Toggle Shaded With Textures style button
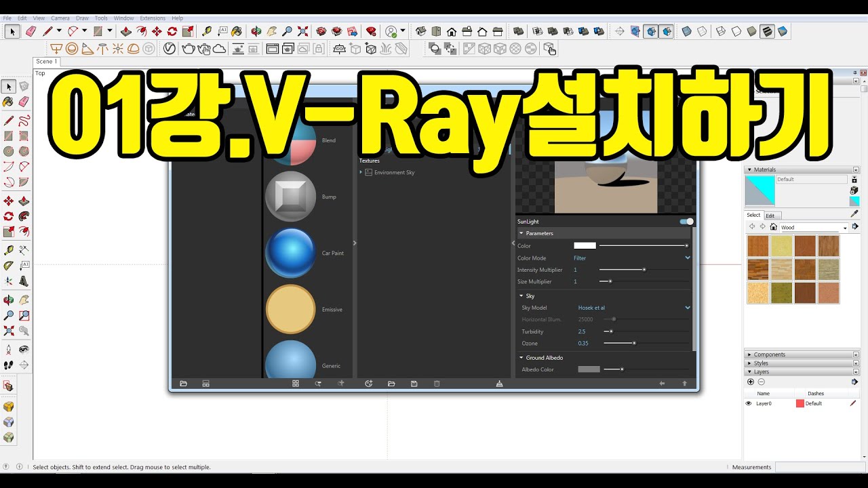 coord(767,31)
